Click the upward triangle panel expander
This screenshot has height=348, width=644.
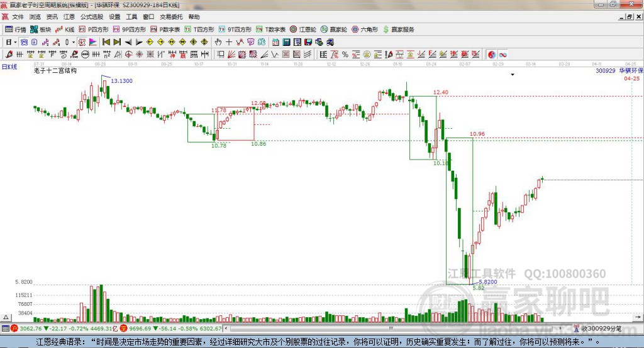click(x=6, y=317)
